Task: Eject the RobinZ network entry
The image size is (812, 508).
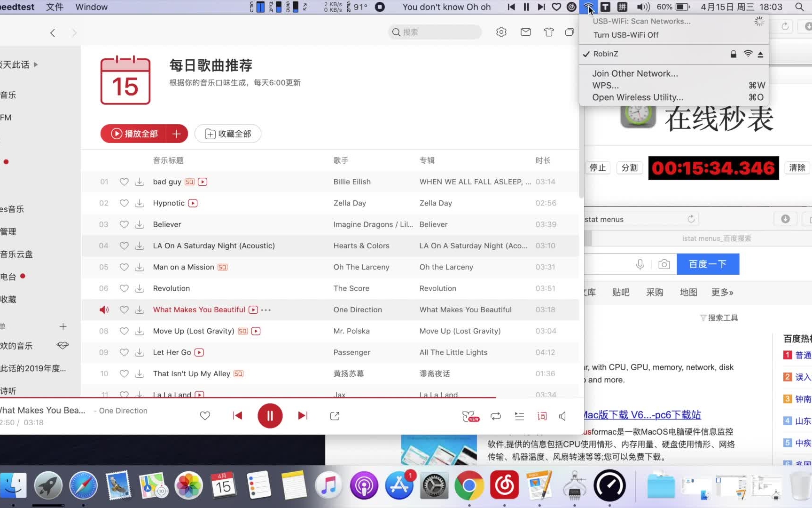Action: click(760, 54)
